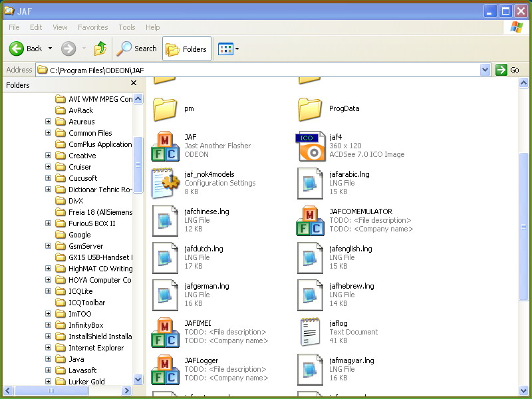Close the Folders pane
This screenshot has height=399, width=532.
point(134,83)
